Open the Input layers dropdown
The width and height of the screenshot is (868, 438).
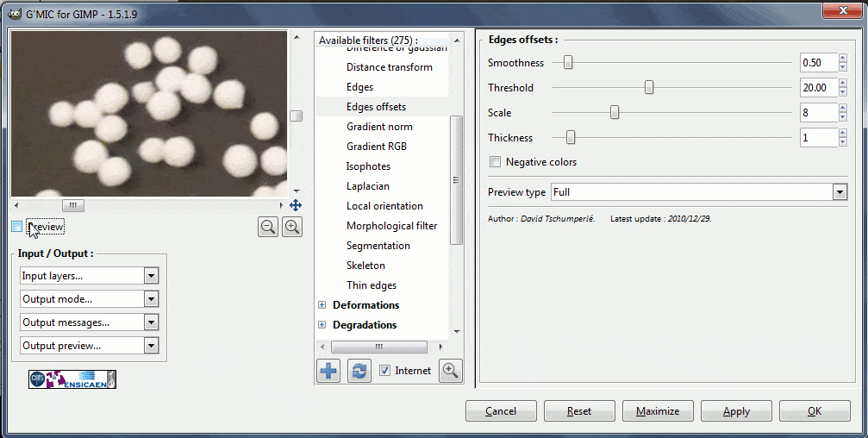coord(89,276)
